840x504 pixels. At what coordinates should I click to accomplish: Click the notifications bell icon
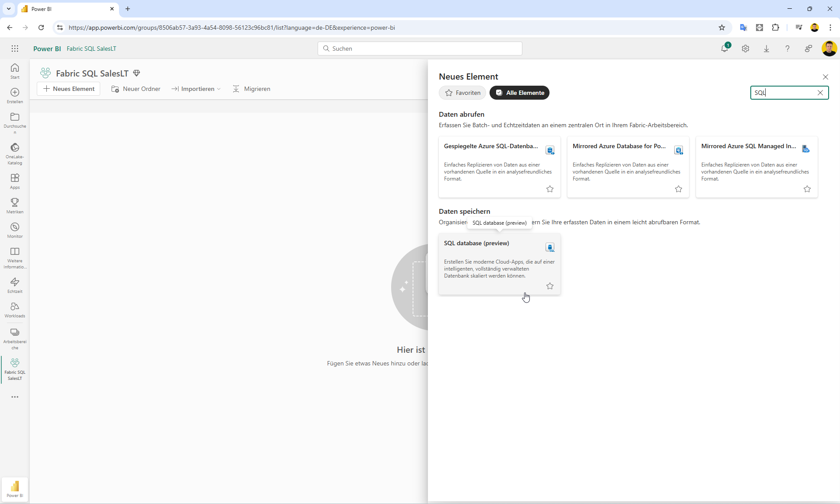pyautogui.click(x=724, y=49)
